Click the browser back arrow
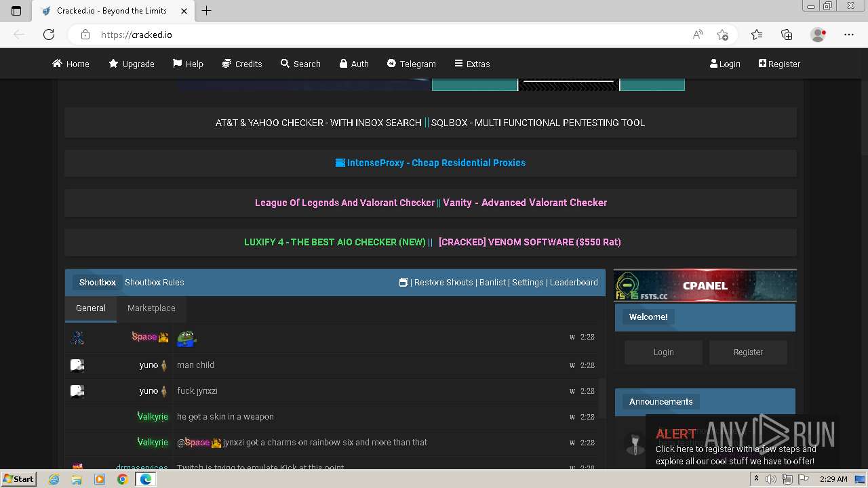This screenshot has width=868, height=488. tap(19, 35)
